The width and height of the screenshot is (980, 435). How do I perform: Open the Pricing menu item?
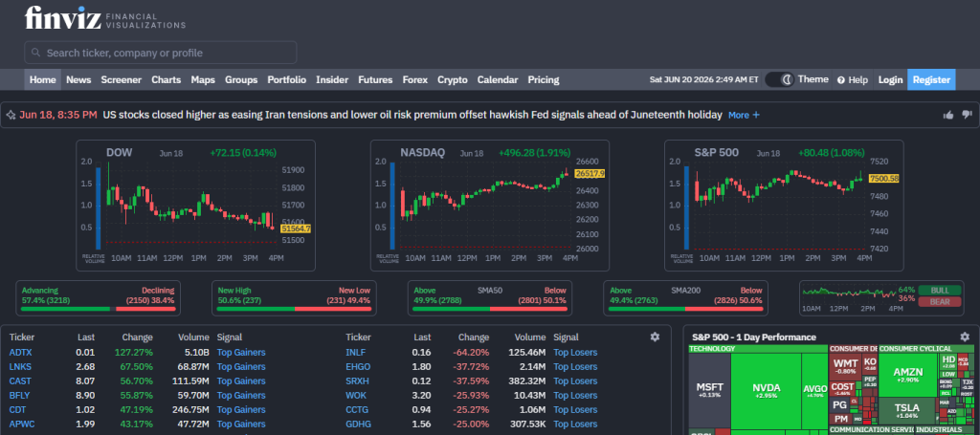(544, 80)
